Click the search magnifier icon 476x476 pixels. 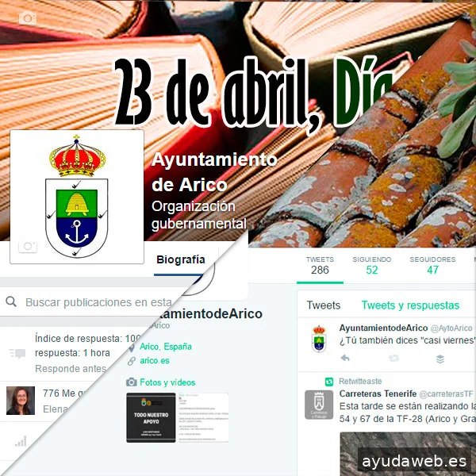pos(11,301)
